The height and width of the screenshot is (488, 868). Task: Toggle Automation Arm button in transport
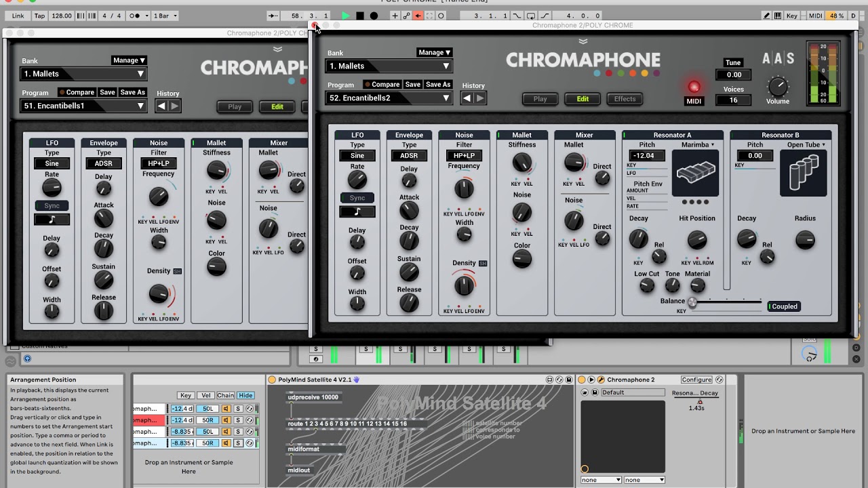point(406,16)
